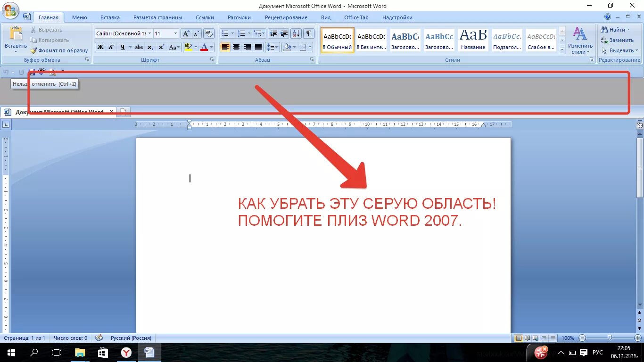Image resolution: width=644 pixels, height=362 pixels.
Task: Apply the Обычный style
Action: (337, 40)
